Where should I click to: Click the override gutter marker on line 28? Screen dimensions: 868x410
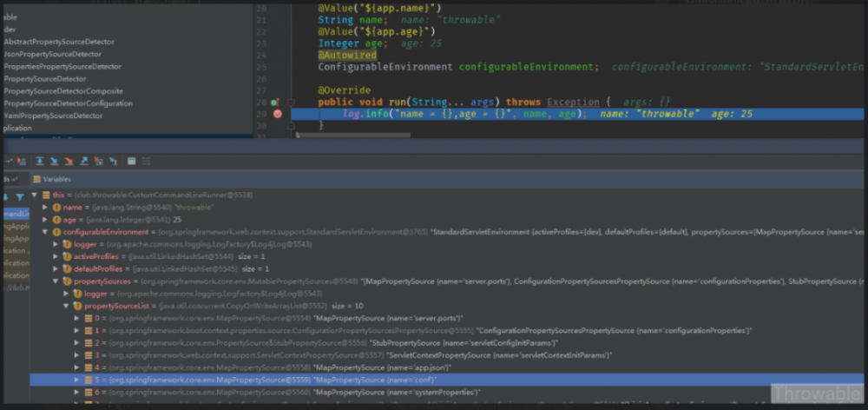click(275, 102)
